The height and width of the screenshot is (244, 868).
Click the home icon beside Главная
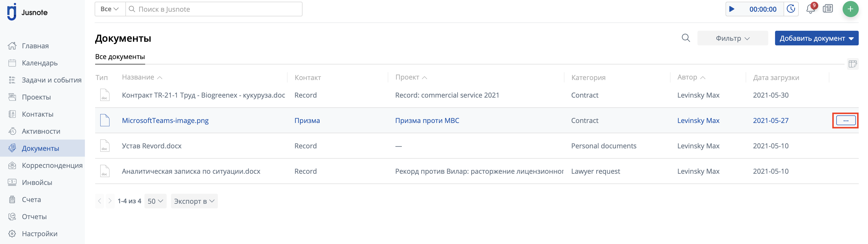(12, 45)
